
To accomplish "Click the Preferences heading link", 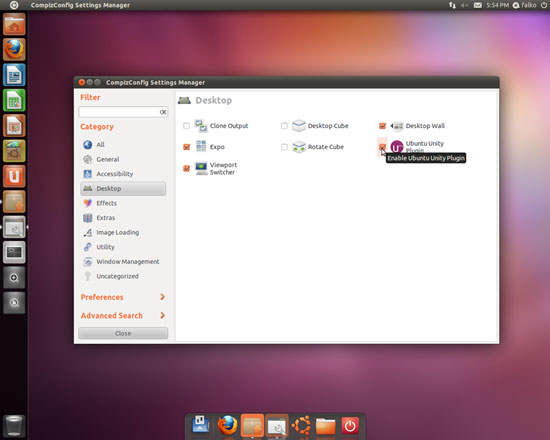I will pyautogui.click(x=102, y=297).
